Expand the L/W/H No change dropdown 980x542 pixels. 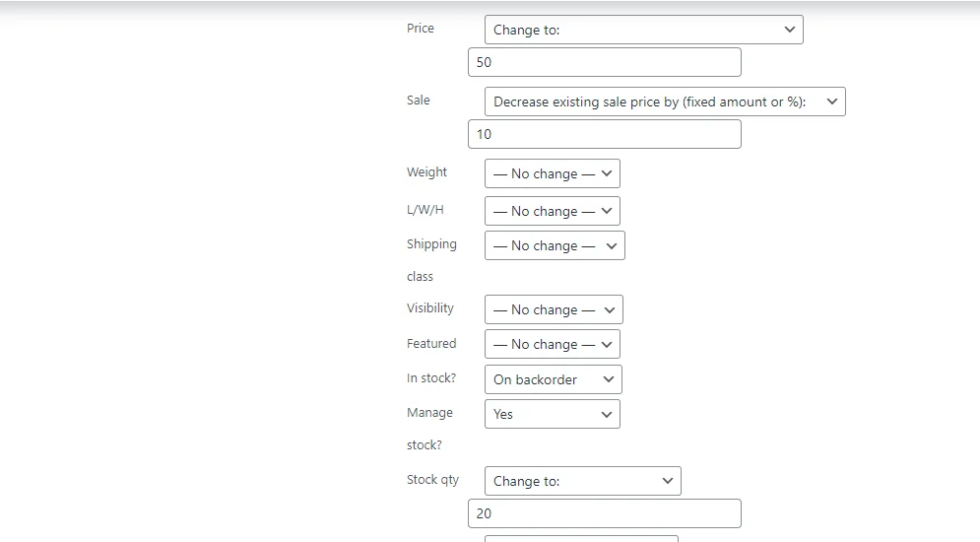552,211
